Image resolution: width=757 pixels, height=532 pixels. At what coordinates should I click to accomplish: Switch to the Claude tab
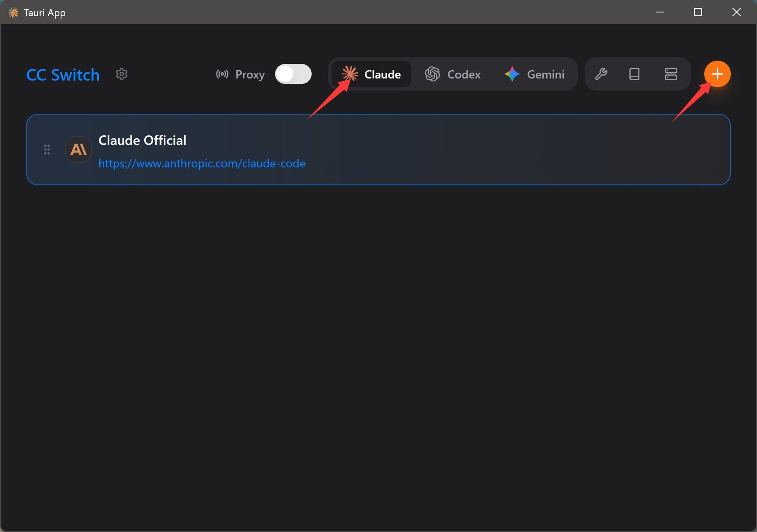(x=371, y=74)
